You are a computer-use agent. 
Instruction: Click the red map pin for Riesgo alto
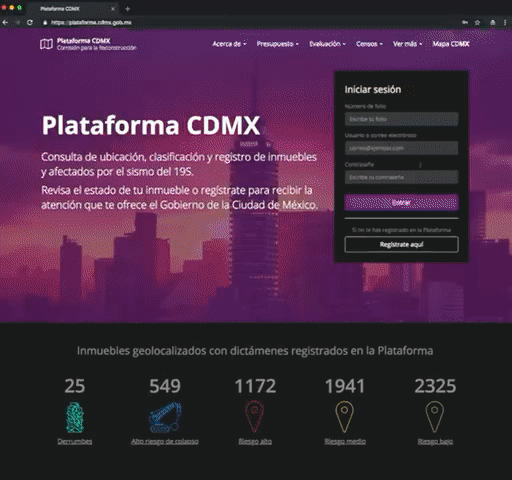255,417
